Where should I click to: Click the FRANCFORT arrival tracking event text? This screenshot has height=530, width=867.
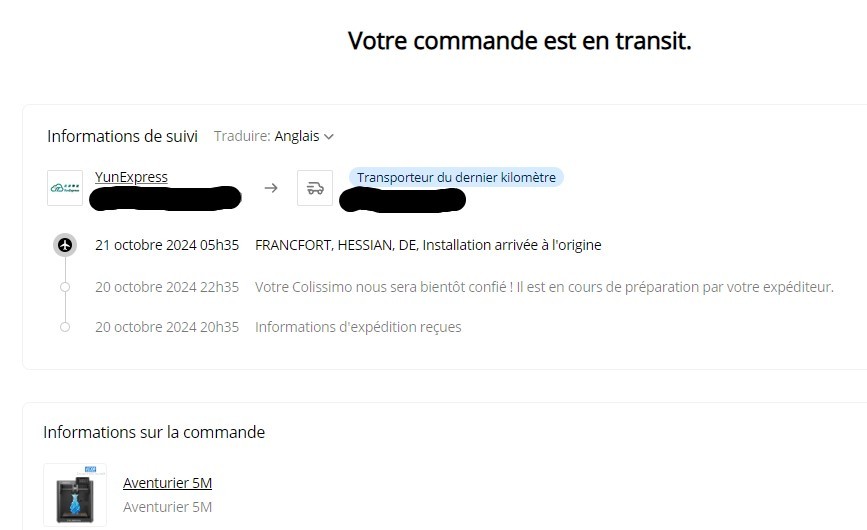pyautogui.click(x=428, y=245)
